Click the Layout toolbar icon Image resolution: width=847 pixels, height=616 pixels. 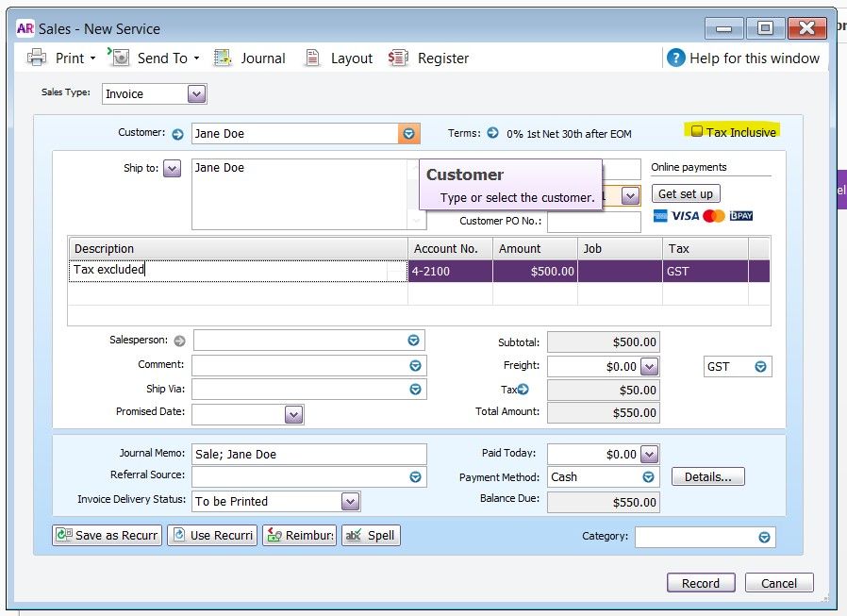tap(313, 58)
